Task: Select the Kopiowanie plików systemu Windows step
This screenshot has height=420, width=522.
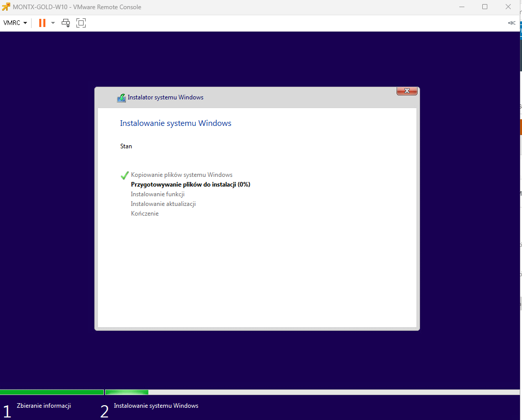Action: point(181,175)
